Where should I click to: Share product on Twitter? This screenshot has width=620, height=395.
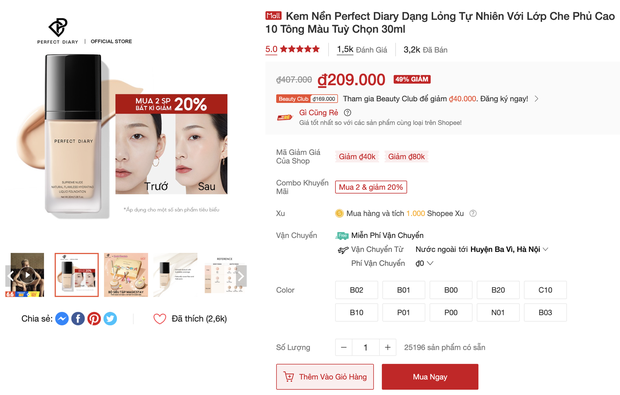tap(110, 319)
